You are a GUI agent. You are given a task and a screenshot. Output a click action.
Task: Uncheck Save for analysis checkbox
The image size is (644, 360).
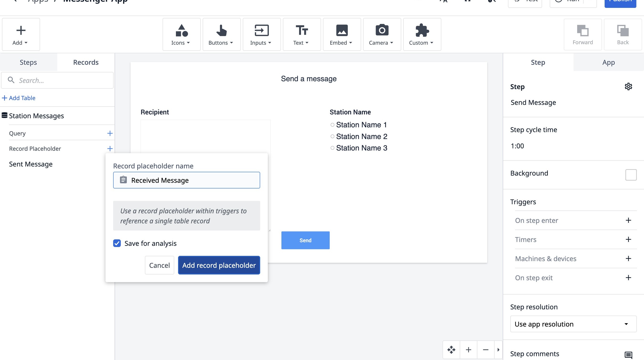(x=117, y=243)
